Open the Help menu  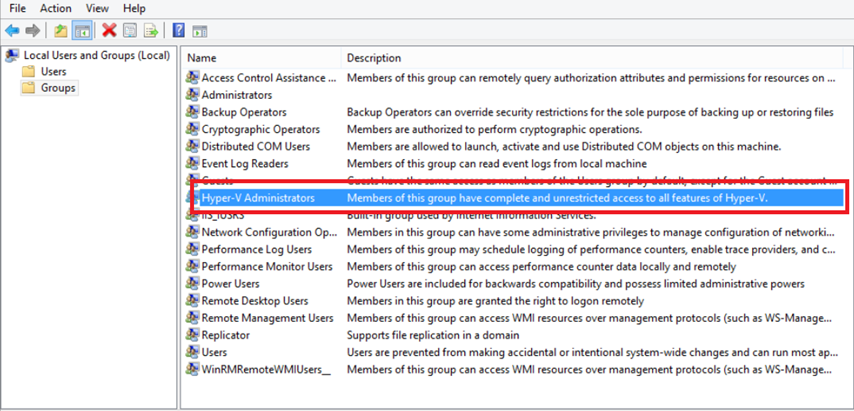coord(134,8)
